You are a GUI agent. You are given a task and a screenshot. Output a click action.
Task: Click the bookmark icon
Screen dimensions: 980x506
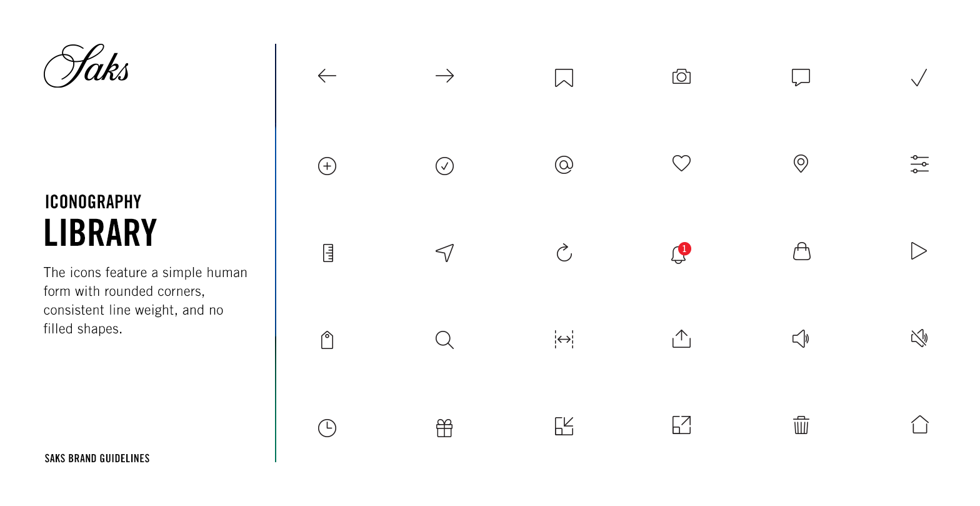tap(564, 78)
